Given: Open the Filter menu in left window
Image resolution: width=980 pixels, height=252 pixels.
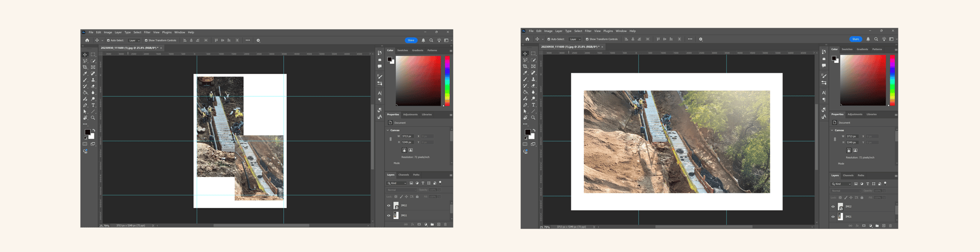Looking at the screenshot, I should pos(147,32).
